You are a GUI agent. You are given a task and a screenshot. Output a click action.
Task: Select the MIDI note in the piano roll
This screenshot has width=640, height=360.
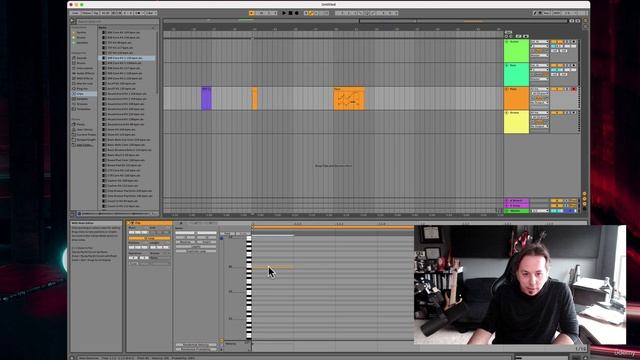click(272, 267)
